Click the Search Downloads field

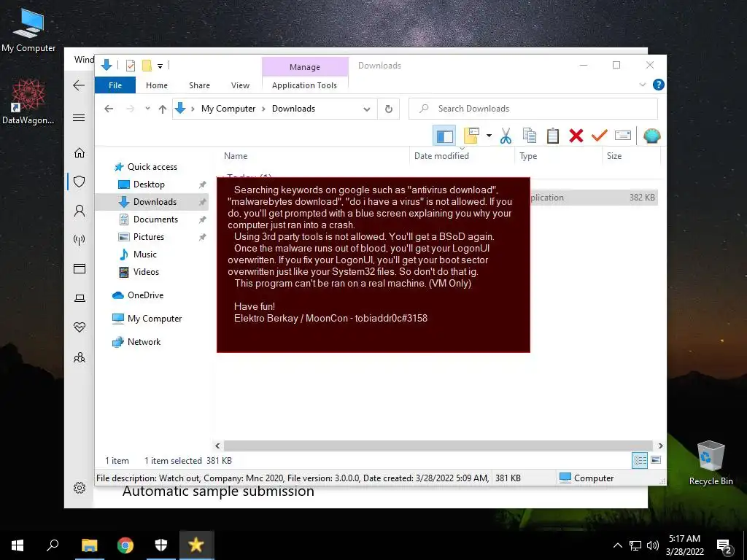click(x=533, y=109)
